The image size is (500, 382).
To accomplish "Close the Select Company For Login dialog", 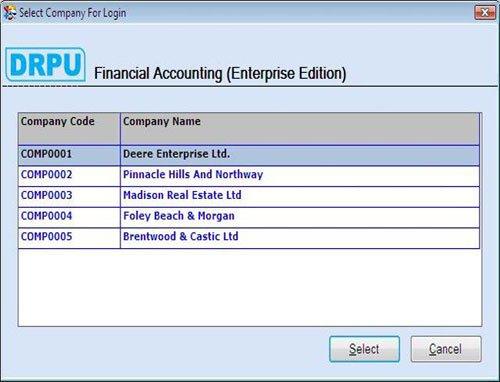I will tap(485, 13).
